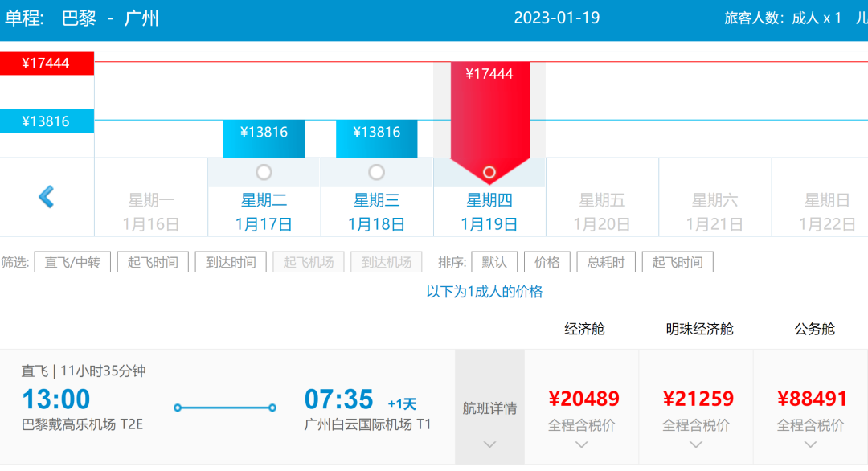Click the ¥13816 price bar above 星期二

(x=264, y=138)
